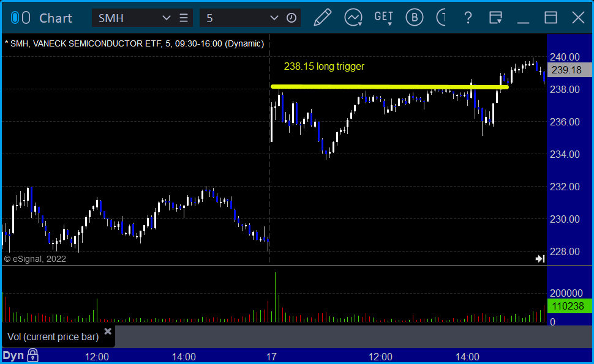Toggle the padlock icon next to Dyn
Screen dimensions: 594x364
(33, 355)
